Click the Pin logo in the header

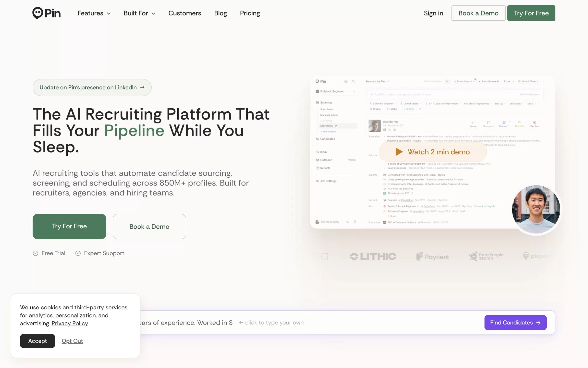[x=47, y=13]
